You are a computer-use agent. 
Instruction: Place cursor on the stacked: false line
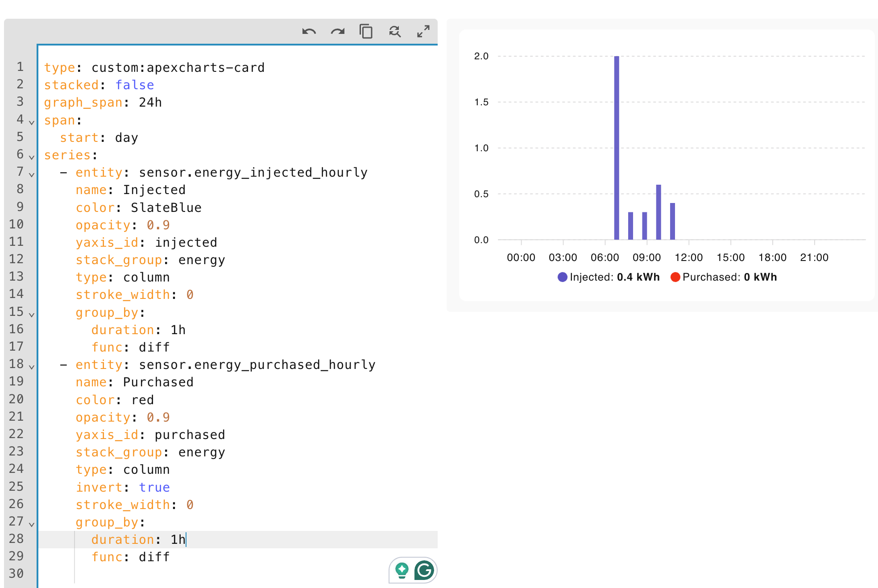[x=99, y=85]
